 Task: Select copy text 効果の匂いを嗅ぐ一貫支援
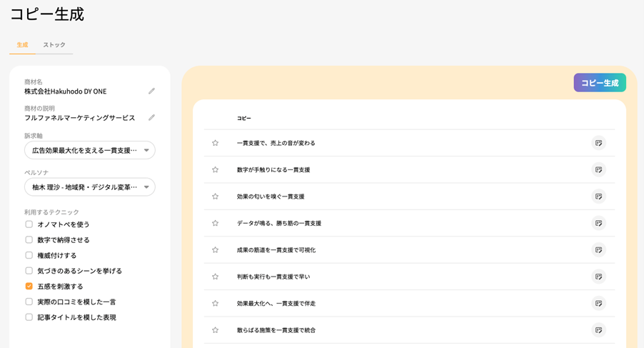(271, 197)
